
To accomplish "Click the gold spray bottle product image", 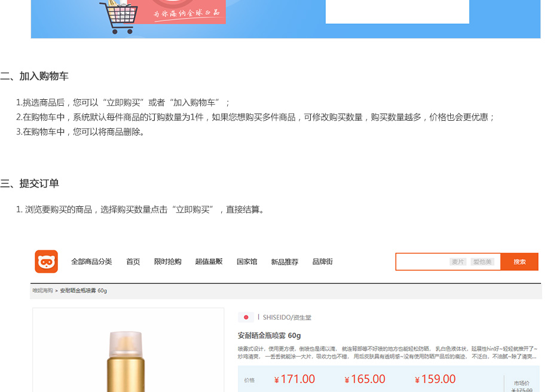I will 126,361.
